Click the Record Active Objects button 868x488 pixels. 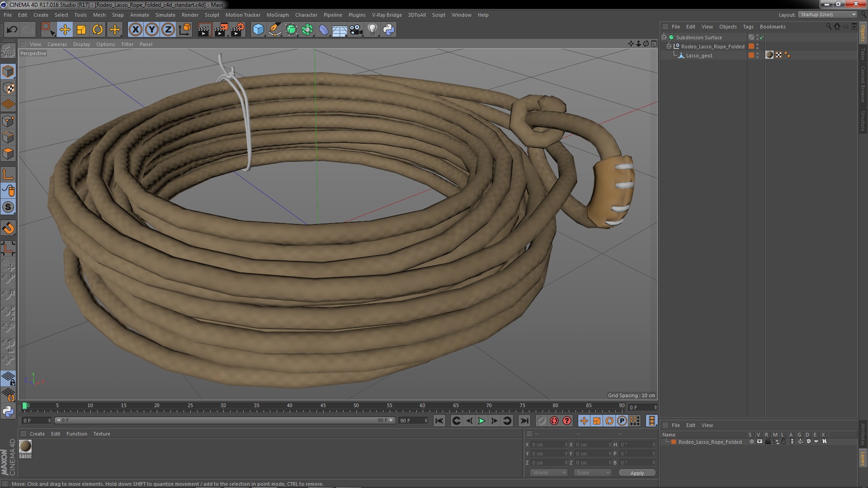coord(541,421)
